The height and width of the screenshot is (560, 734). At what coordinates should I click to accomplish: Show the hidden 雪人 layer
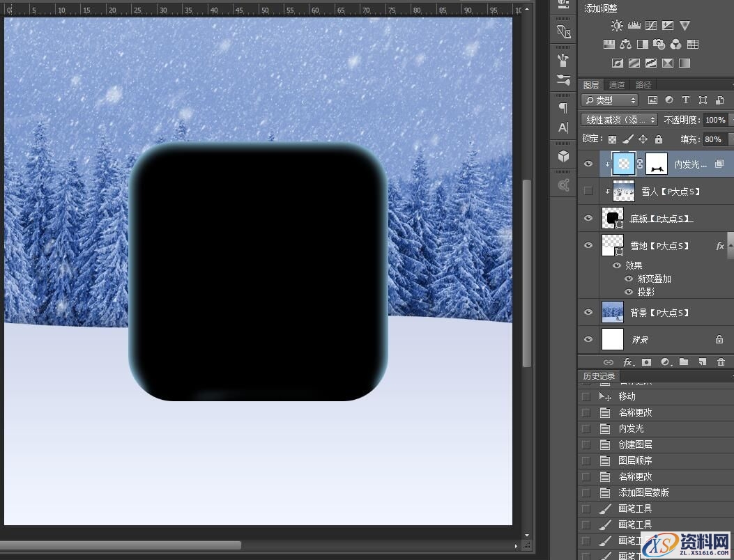click(588, 191)
